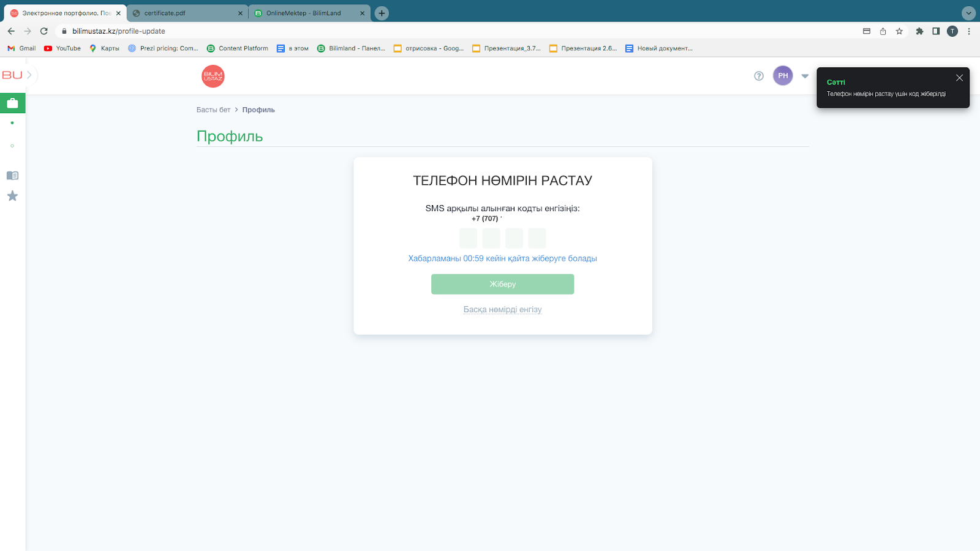The height and width of the screenshot is (551, 980).
Task: Focus the first SMS code box
Action: point(469,238)
